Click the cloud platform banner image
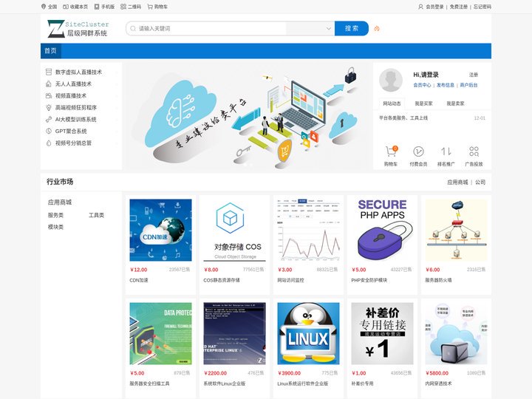The image size is (532, 399). [248, 116]
